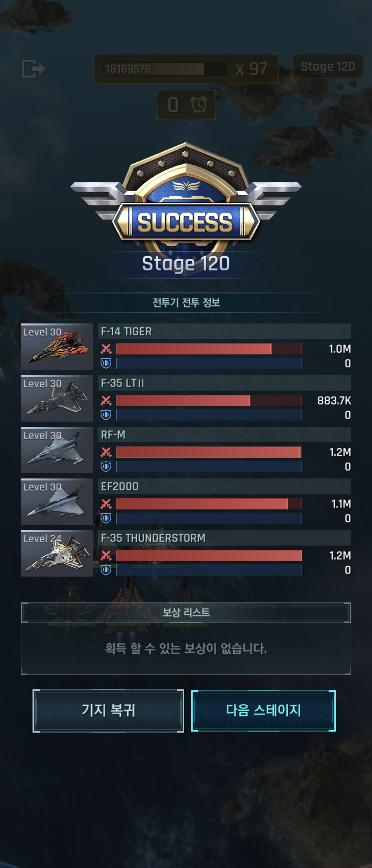Tap the 보상 리스트 reward list header
Image resolution: width=372 pixels, height=868 pixels.
coord(186,612)
